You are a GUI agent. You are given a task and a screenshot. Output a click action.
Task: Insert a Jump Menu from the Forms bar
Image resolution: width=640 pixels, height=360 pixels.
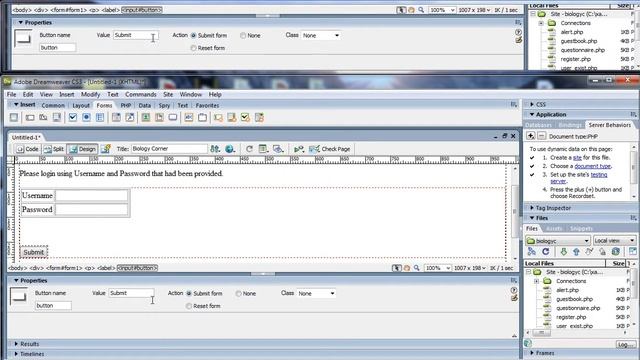pos(129,118)
